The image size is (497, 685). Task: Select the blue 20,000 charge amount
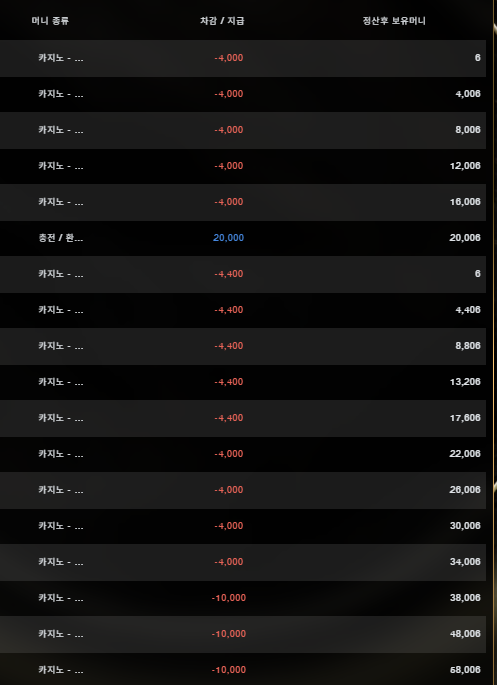coord(228,238)
